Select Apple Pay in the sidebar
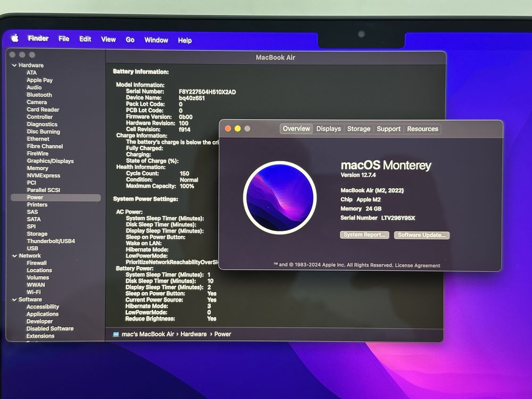 click(40, 80)
